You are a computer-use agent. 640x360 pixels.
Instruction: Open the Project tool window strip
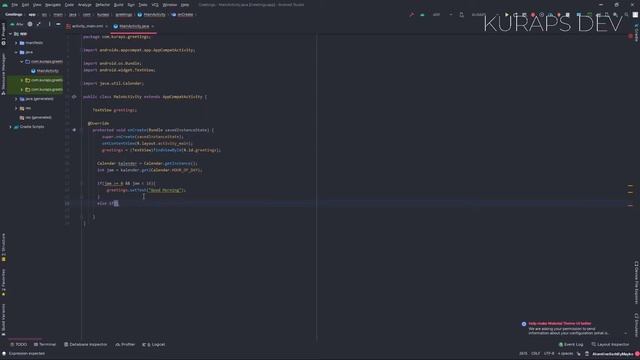[3, 34]
